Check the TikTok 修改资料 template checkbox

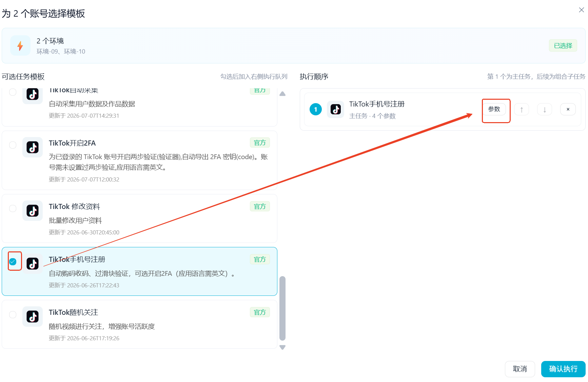click(13, 208)
